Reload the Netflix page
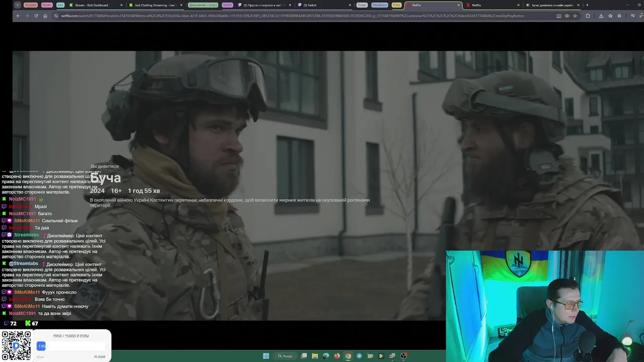Viewport: 644px width, 362px height. 36,16
